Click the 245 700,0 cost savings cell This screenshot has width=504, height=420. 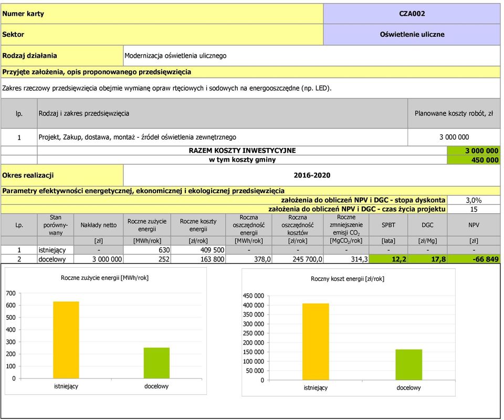point(298,259)
